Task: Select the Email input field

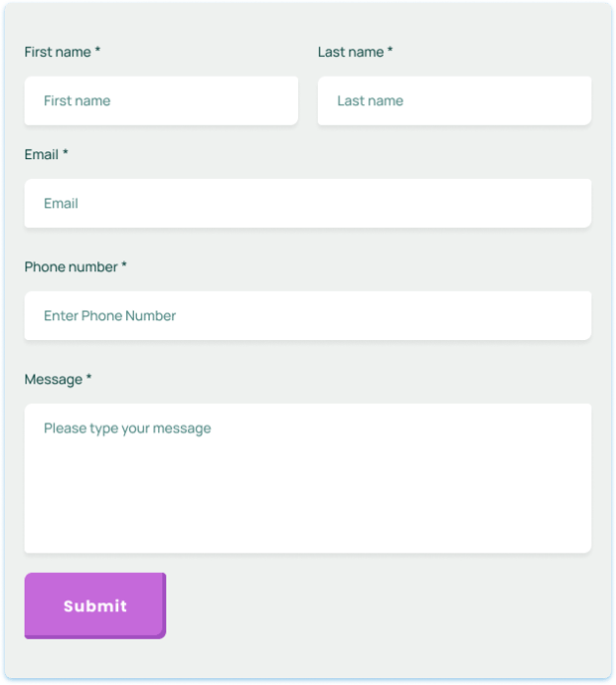Action: [x=308, y=203]
